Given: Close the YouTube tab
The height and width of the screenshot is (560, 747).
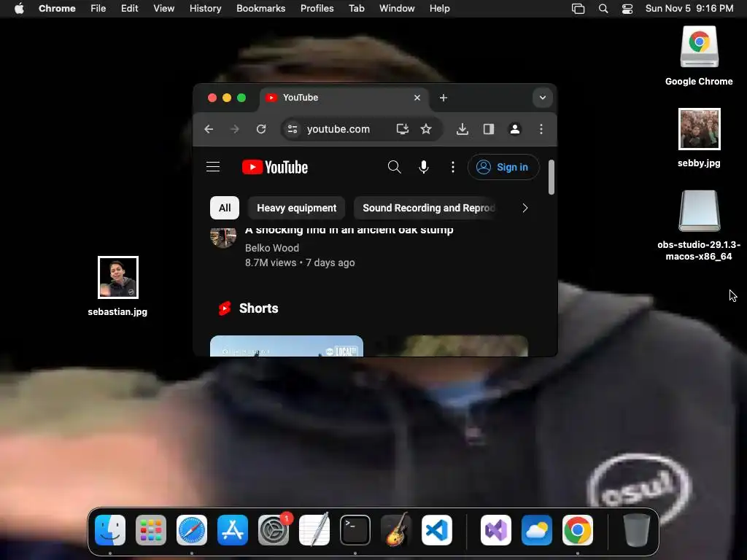Looking at the screenshot, I should (x=417, y=98).
